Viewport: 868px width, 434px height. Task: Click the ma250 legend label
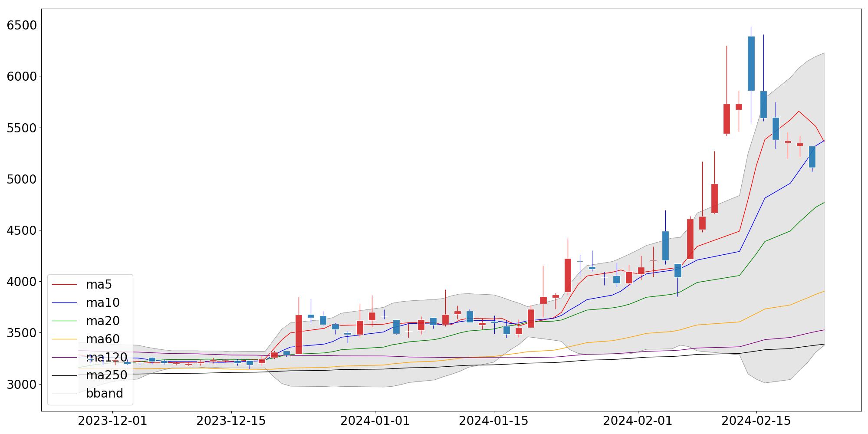(x=107, y=375)
